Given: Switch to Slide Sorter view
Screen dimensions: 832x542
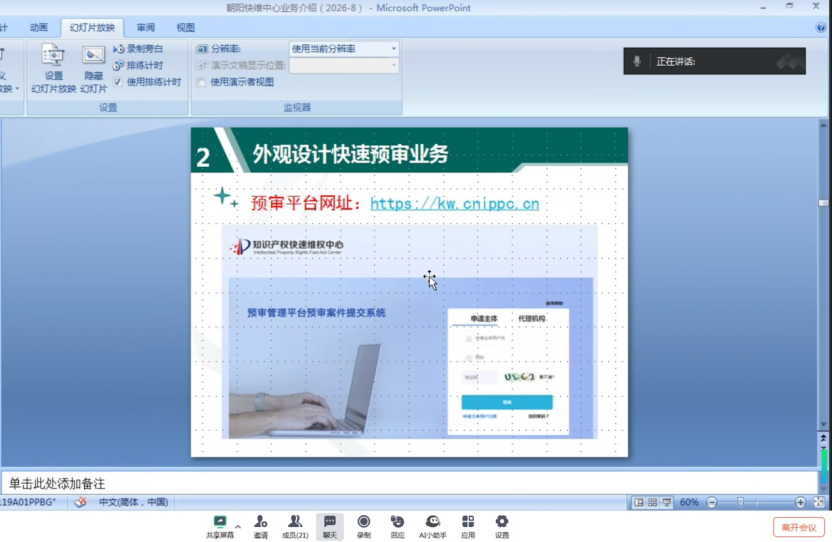Looking at the screenshot, I should [652, 502].
